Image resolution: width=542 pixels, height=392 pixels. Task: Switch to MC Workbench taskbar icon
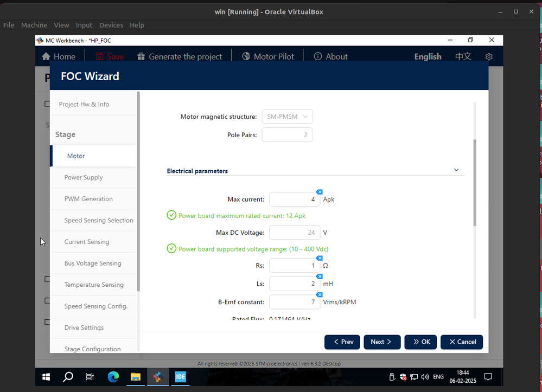pos(158,377)
